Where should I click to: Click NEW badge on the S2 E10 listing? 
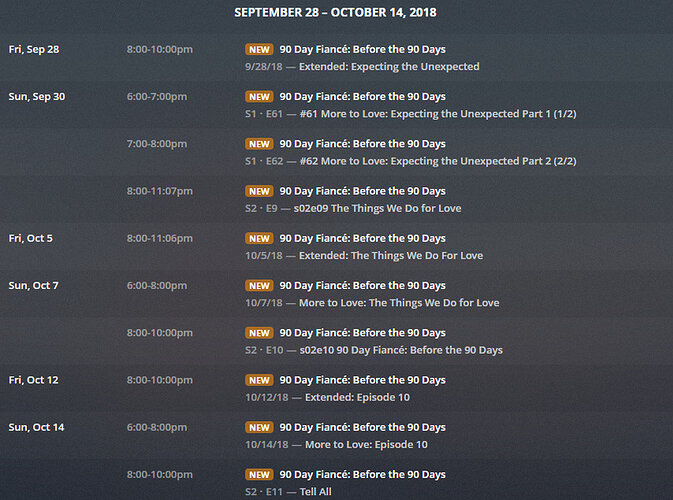tap(259, 333)
